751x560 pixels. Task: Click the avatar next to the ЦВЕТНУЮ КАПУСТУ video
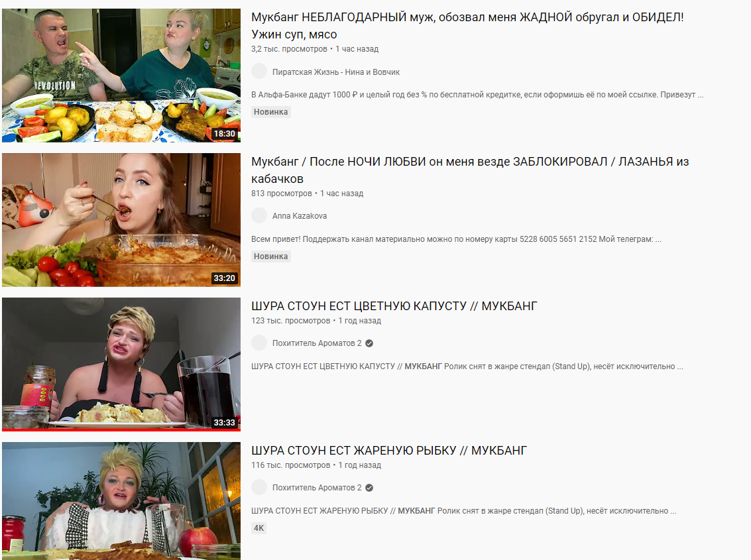(259, 343)
